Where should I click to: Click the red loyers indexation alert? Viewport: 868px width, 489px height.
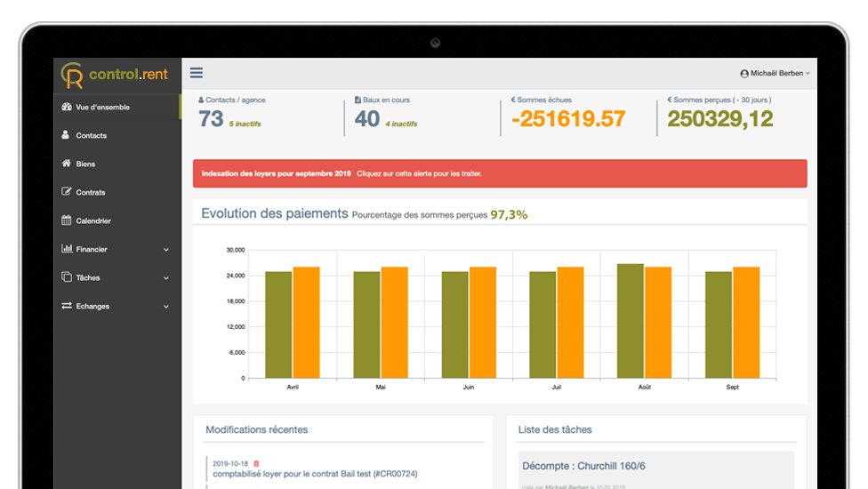[x=500, y=173]
